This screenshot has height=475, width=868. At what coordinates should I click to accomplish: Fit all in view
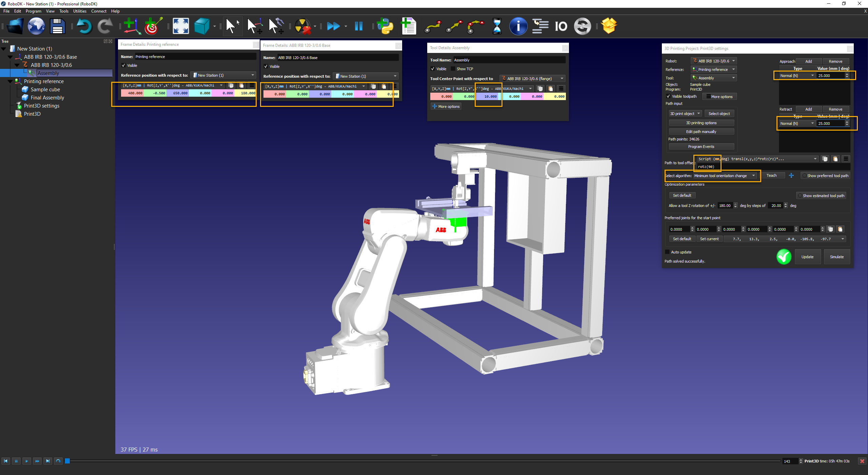(181, 26)
